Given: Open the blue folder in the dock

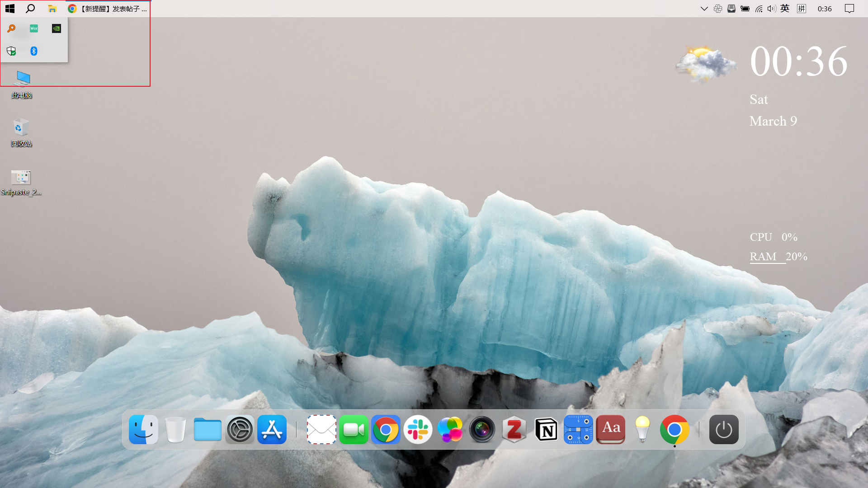Looking at the screenshot, I should tap(208, 429).
